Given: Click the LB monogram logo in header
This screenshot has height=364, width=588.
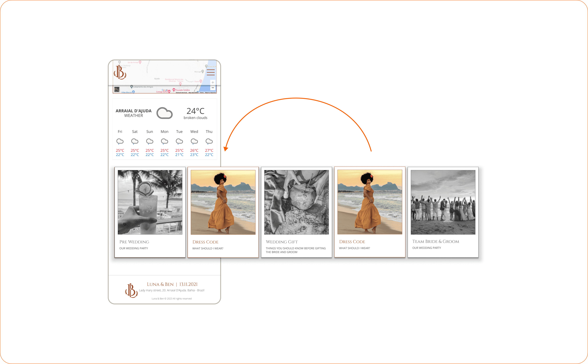Looking at the screenshot, I should point(120,72).
